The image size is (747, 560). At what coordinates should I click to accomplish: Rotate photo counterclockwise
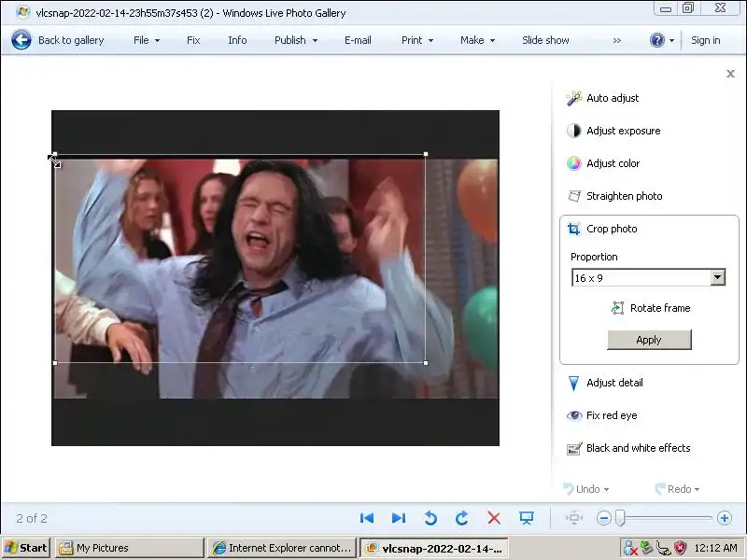[x=430, y=518]
